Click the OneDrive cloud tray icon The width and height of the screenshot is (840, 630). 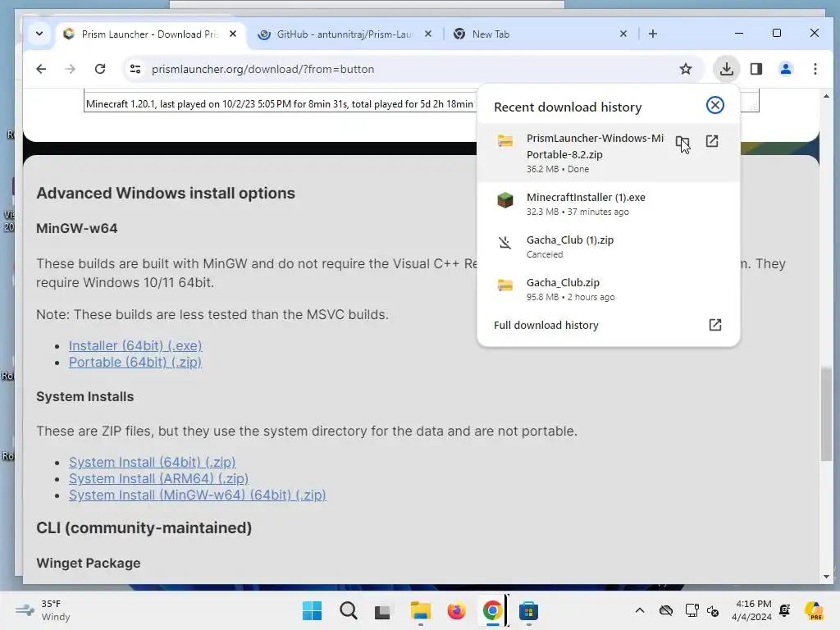666,610
